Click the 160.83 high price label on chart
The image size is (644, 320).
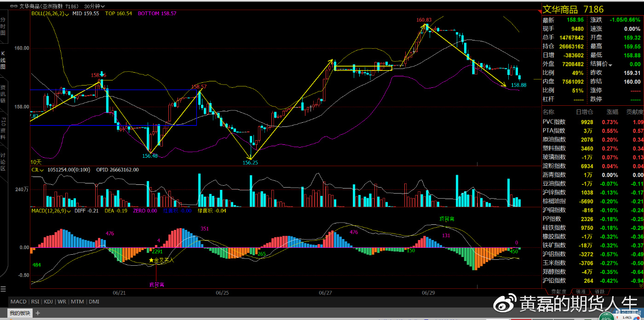(x=424, y=20)
